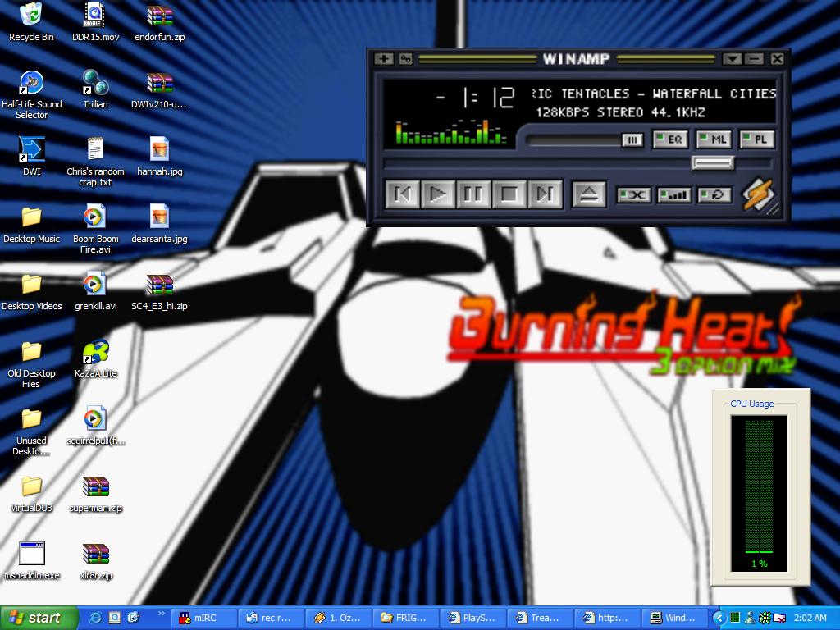The width and height of the screenshot is (840, 630).
Task: Select the DWIv210-u... archive icon
Action: (160, 82)
